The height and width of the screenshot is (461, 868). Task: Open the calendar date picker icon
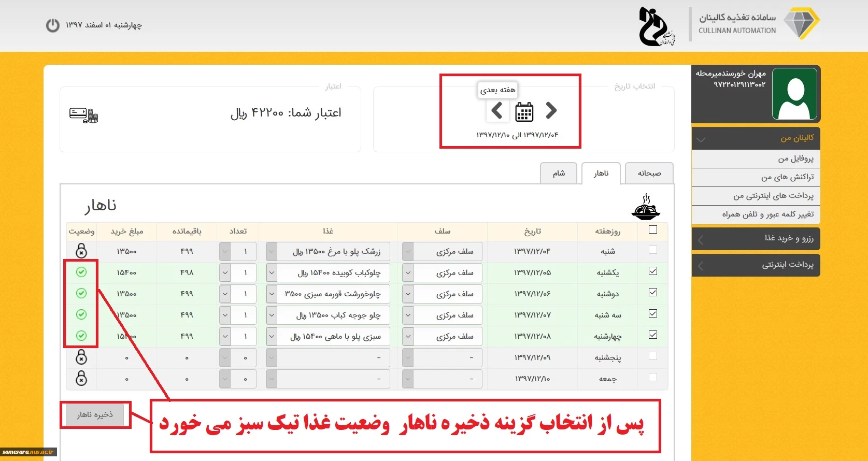tap(524, 111)
